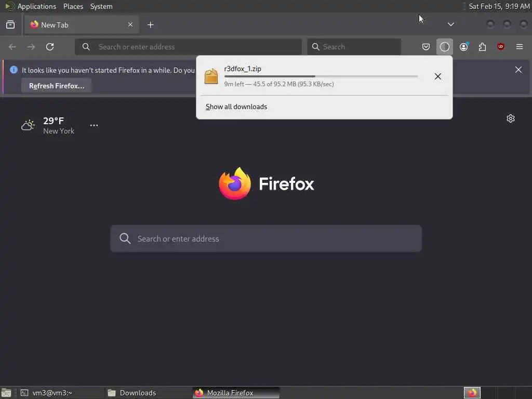Click the Firefox tray icon in bottom panel
The width and height of the screenshot is (532, 399).
pos(472,393)
